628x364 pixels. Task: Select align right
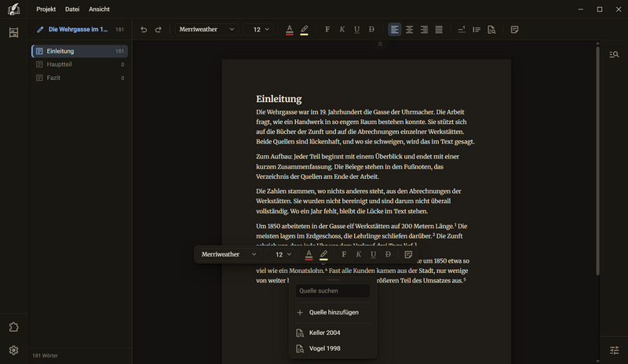click(424, 30)
